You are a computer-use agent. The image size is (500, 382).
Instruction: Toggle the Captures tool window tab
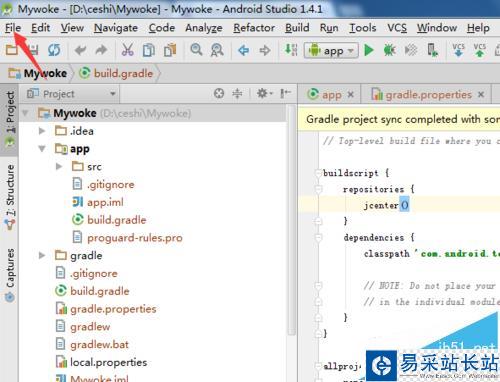10,275
